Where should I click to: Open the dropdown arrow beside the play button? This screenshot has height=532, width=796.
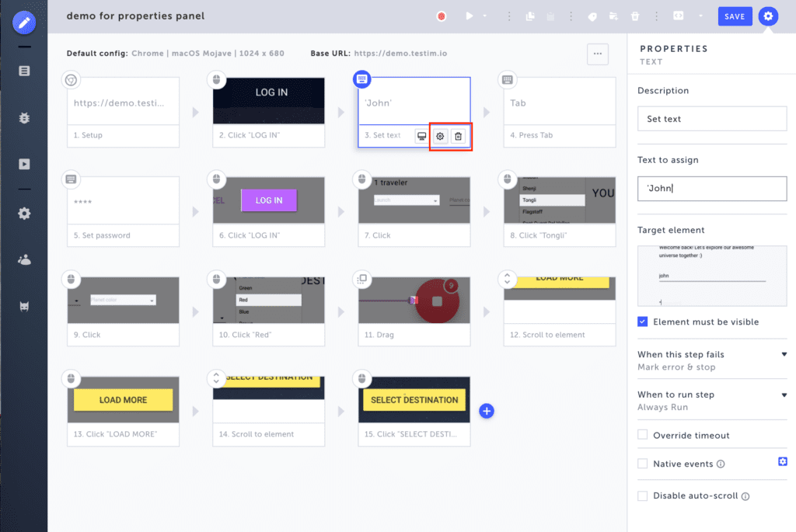coord(485,16)
